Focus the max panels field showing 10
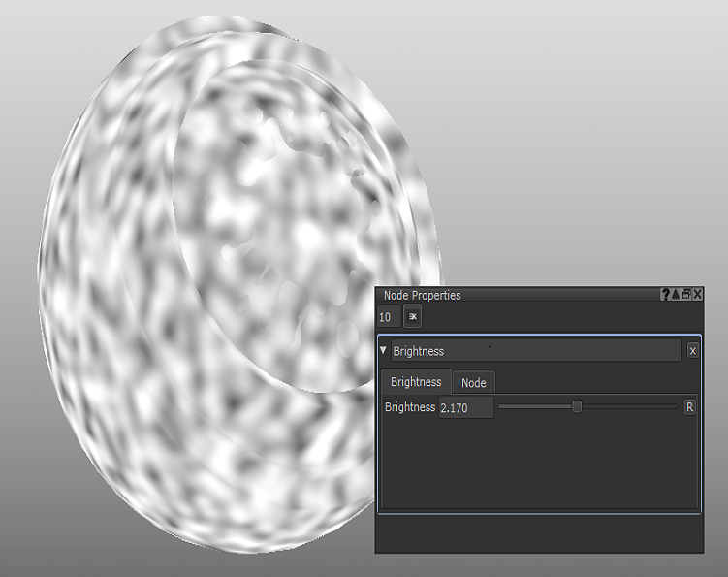 [x=386, y=317]
